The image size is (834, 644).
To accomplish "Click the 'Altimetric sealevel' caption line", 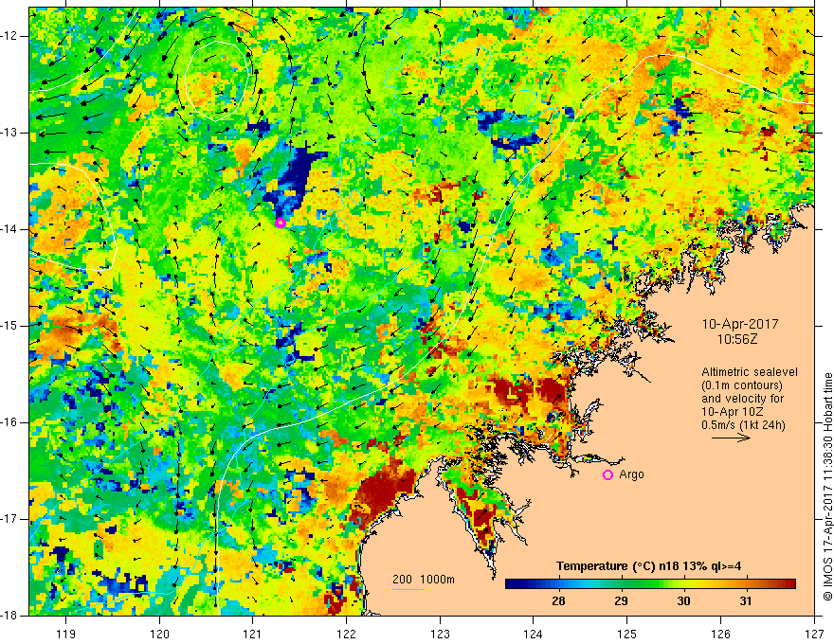I will point(750,372).
